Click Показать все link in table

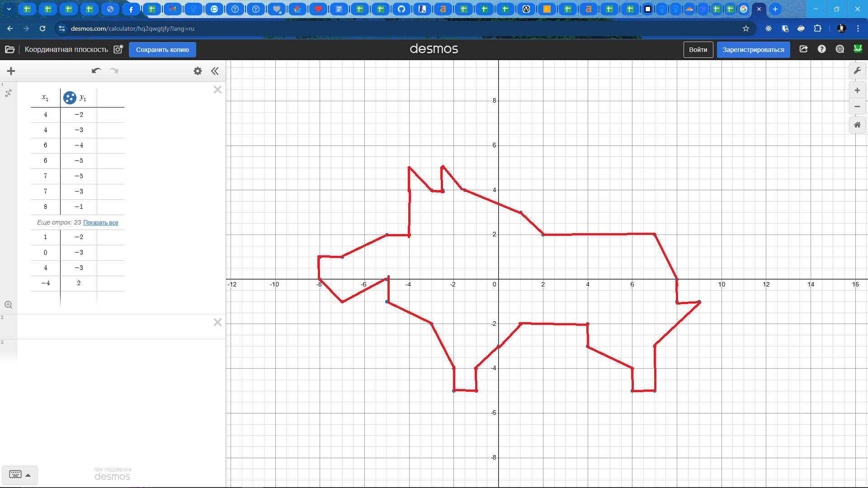click(x=100, y=223)
